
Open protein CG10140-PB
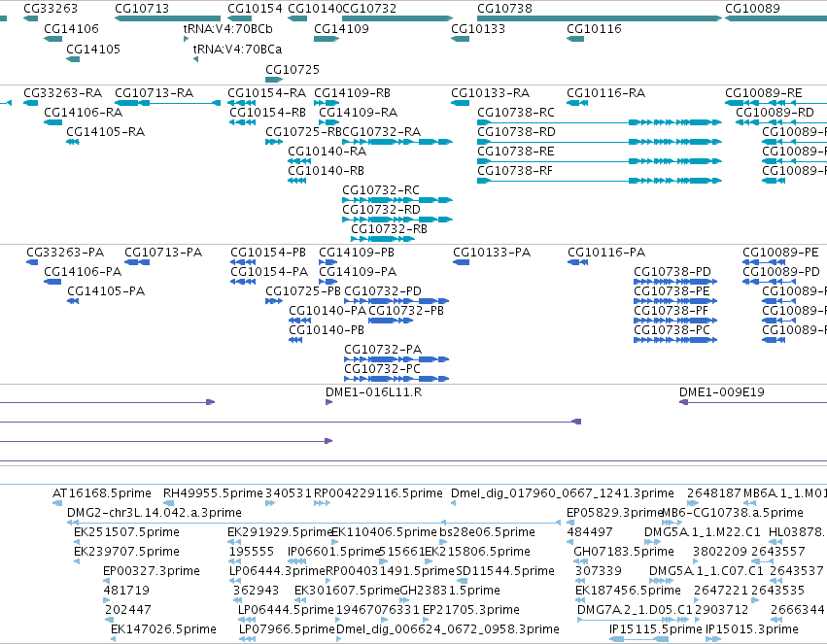pos(327,330)
